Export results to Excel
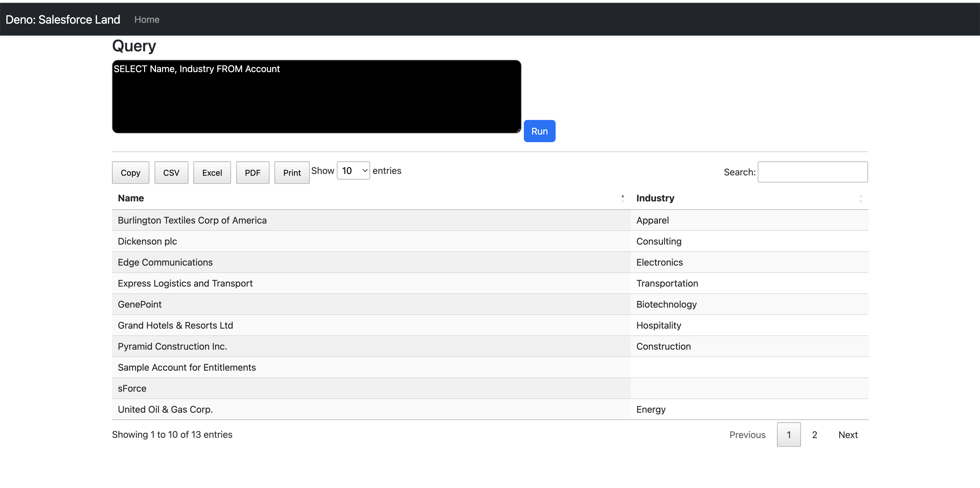The image size is (980, 488). [212, 173]
